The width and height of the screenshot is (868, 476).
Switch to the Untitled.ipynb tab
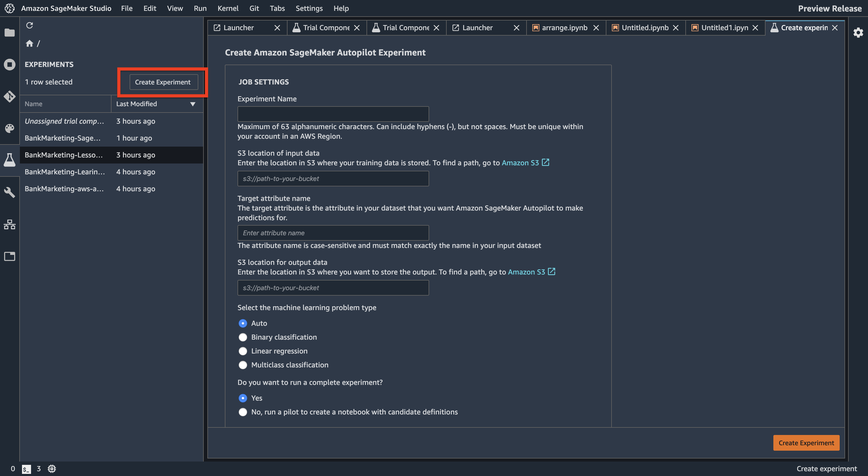[x=645, y=28]
